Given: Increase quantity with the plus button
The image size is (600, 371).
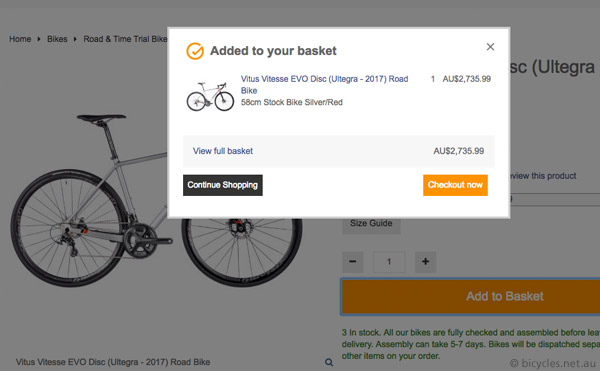Looking at the screenshot, I should (x=425, y=262).
